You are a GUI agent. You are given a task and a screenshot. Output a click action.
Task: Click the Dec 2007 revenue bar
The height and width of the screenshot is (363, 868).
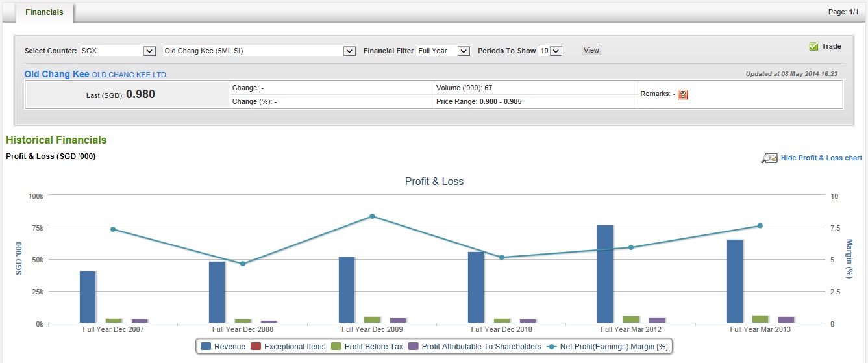point(88,297)
